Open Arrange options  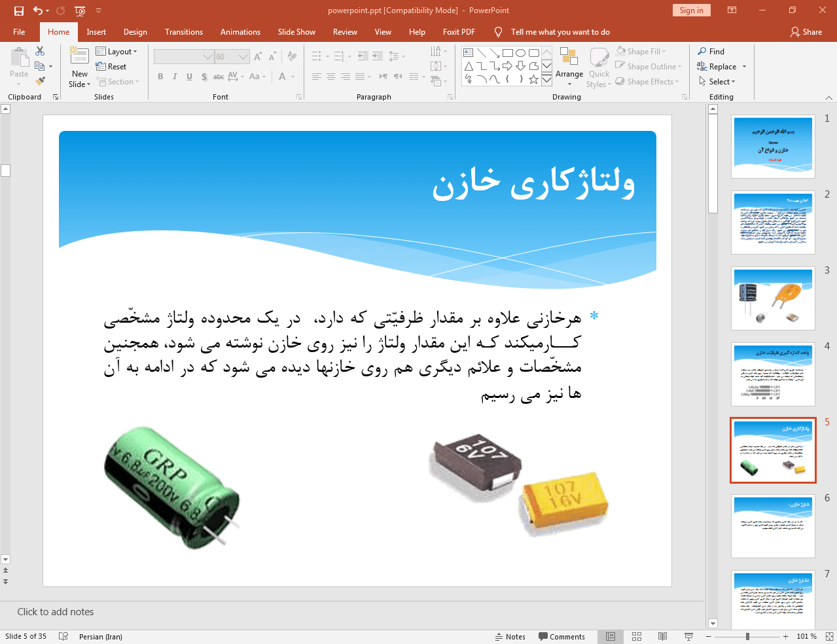pos(569,65)
